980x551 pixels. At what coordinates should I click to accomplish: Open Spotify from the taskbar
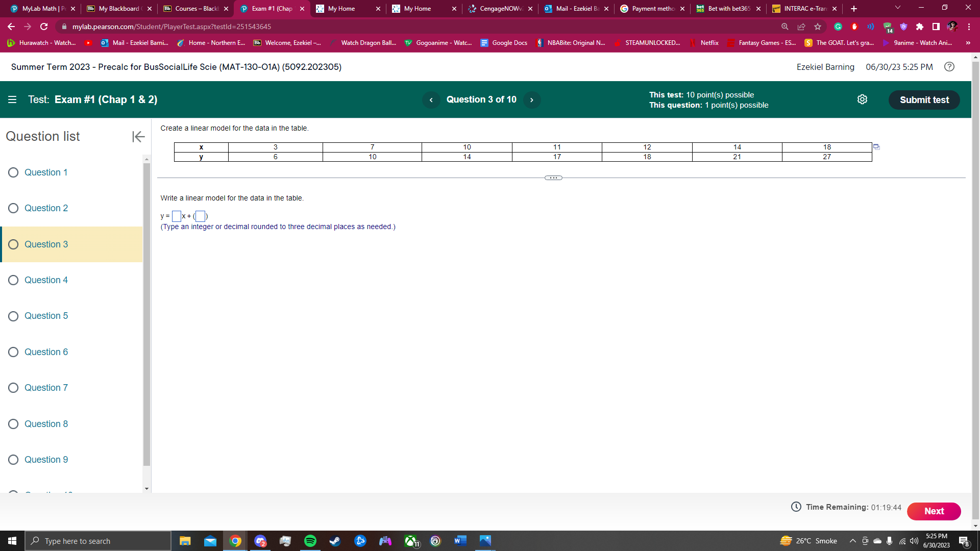(x=310, y=541)
